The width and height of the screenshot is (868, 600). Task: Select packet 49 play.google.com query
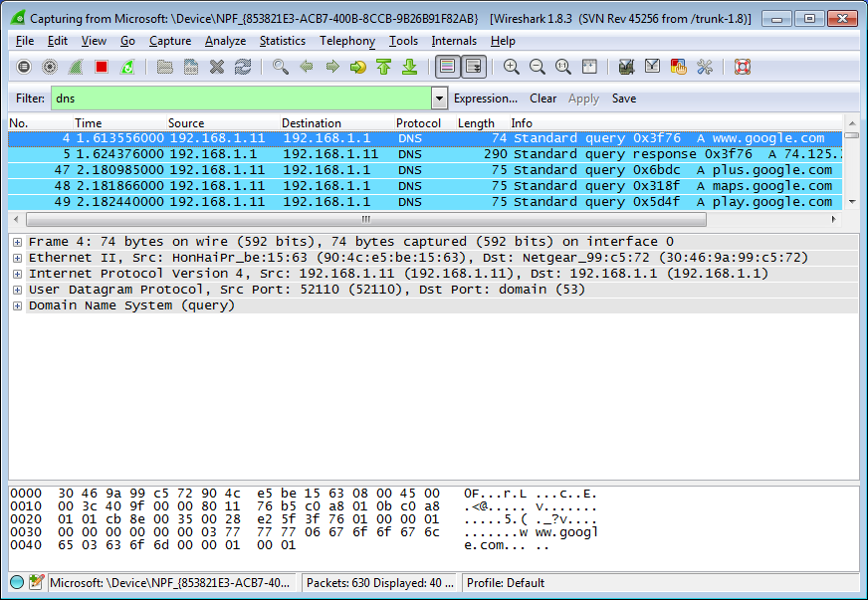click(x=425, y=202)
